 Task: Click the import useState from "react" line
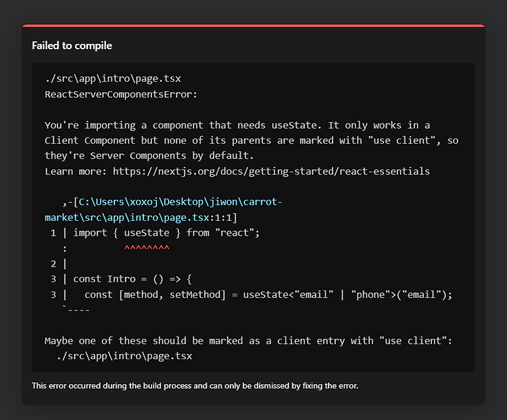(x=166, y=232)
